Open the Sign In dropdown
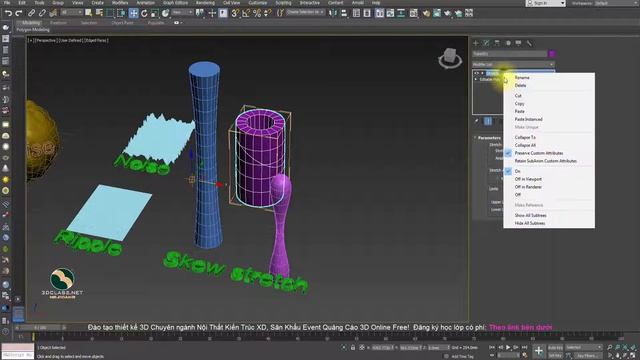 pos(545,3)
